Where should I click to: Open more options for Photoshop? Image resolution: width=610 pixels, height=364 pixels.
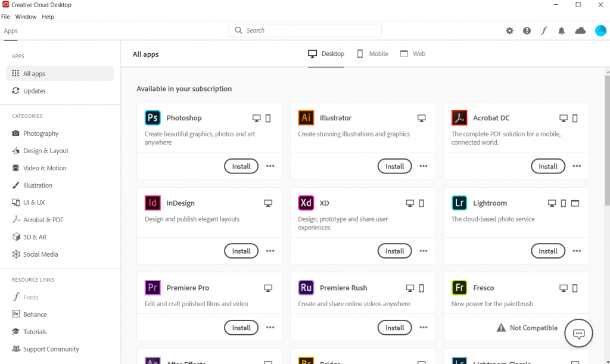pyautogui.click(x=270, y=166)
